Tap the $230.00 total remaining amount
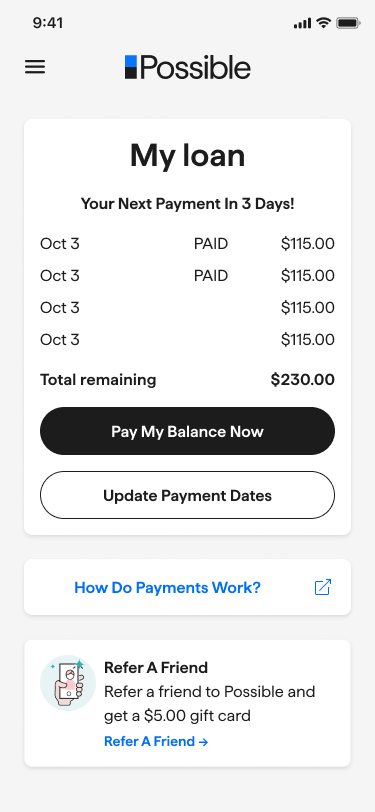375x812 pixels. tap(302, 380)
